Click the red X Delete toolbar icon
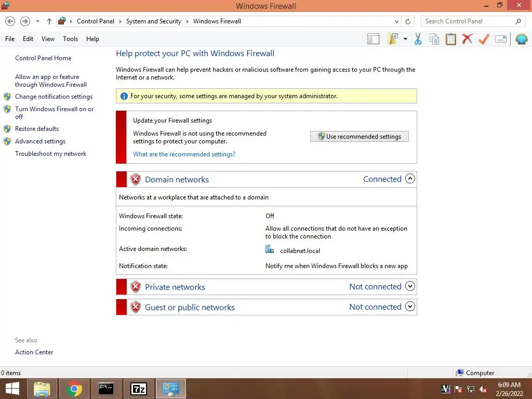The height and width of the screenshot is (399, 532). pyautogui.click(x=467, y=38)
